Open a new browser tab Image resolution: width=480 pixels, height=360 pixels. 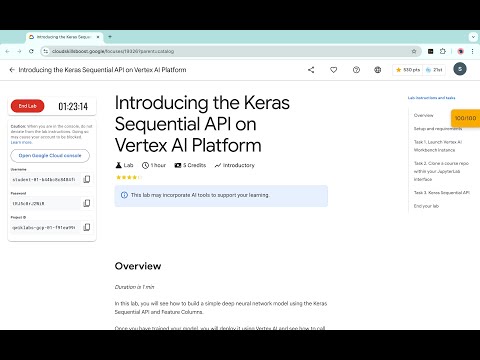click(x=110, y=37)
